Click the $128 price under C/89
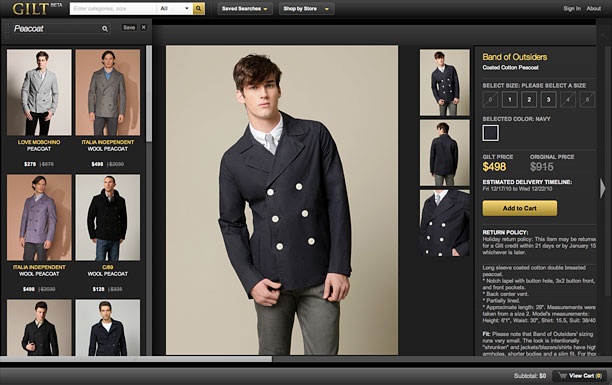612x385 pixels. 98,289
